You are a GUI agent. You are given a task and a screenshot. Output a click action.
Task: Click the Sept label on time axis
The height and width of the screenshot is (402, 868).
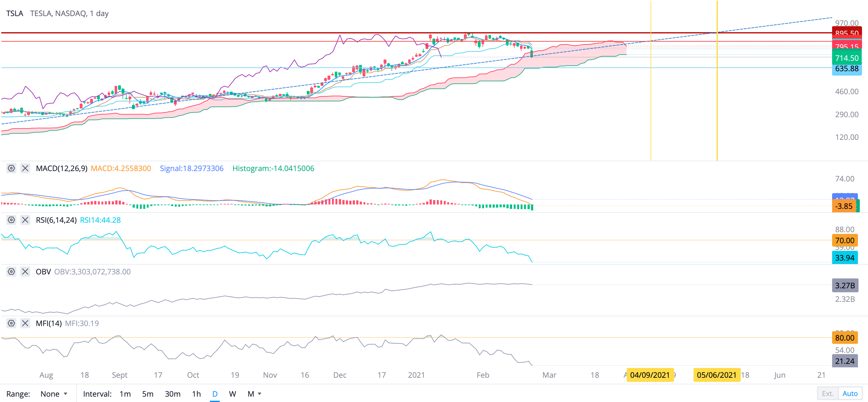(119, 375)
